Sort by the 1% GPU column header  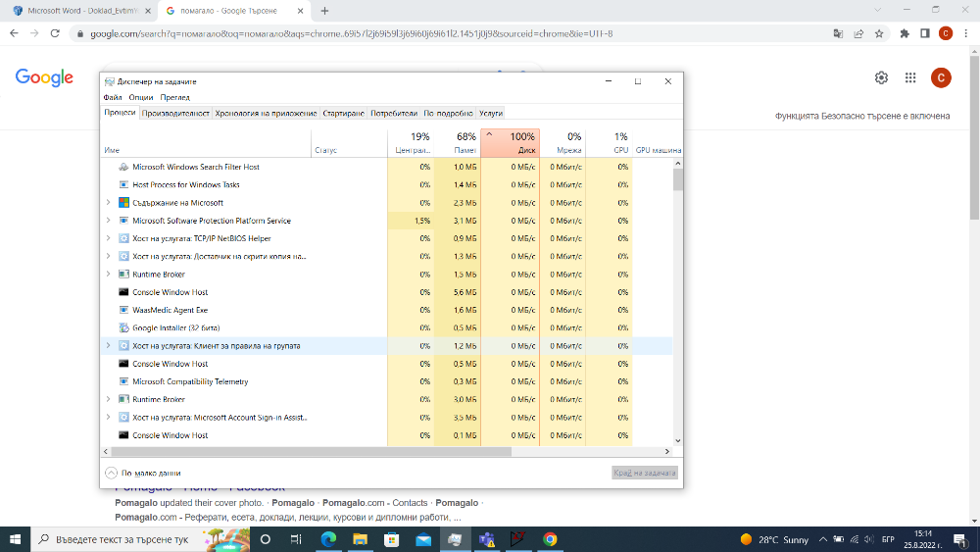coord(610,144)
